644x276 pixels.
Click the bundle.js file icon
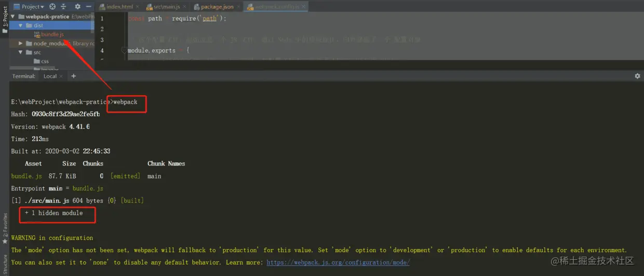point(37,34)
